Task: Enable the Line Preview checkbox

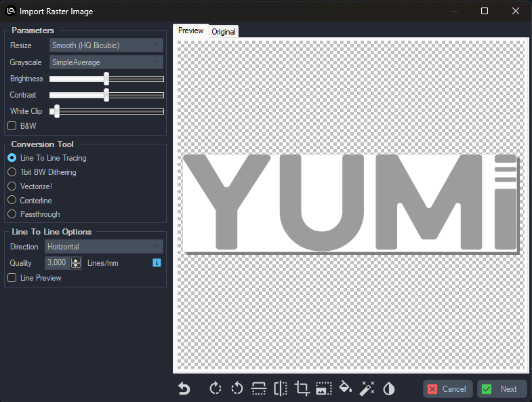Action: (12, 278)
